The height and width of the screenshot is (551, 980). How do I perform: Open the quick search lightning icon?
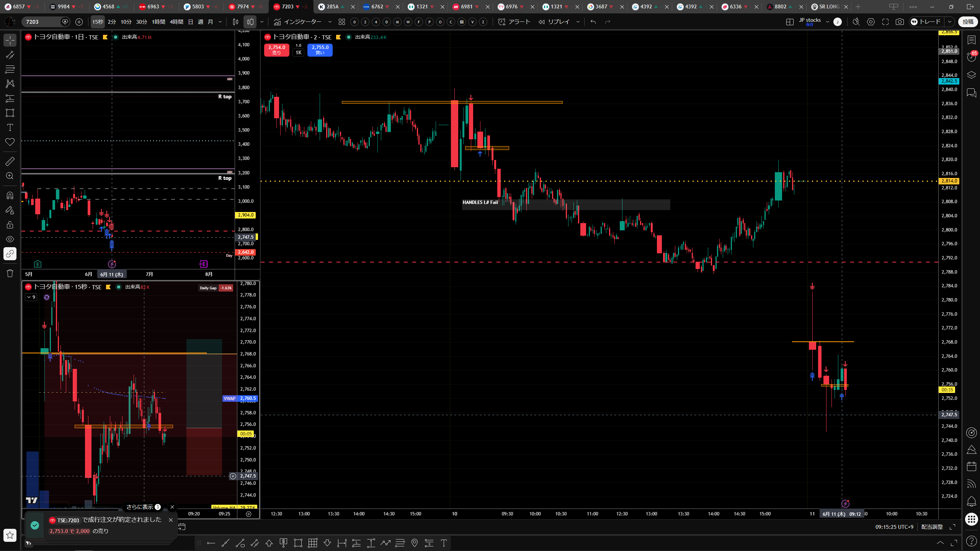(x=856, y=22)
